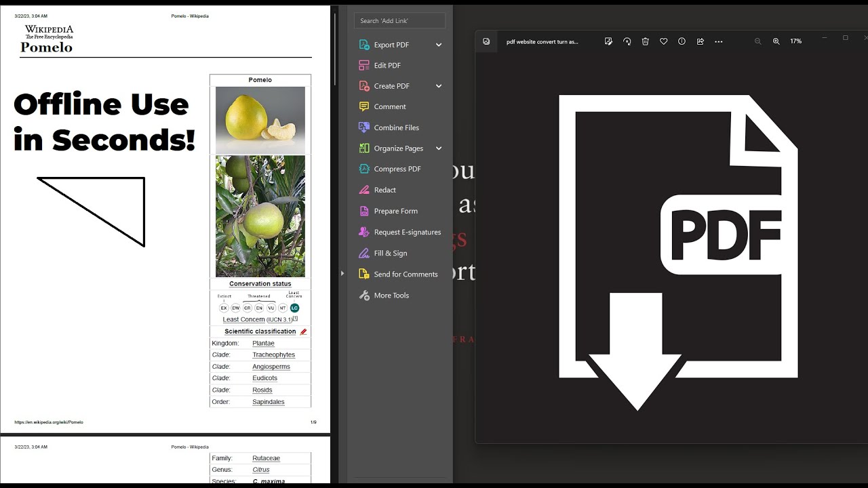
Task: Mark image as favorite with heart icon
Action: [663, 41]
